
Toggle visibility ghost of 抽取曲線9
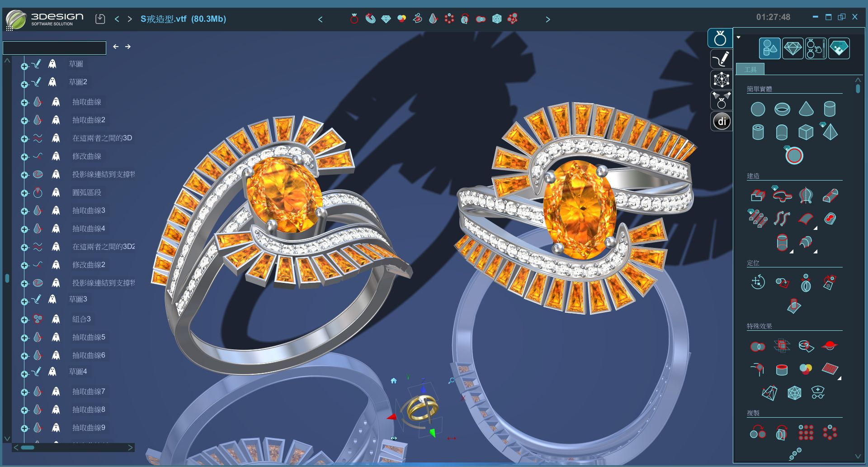point(56,428)
